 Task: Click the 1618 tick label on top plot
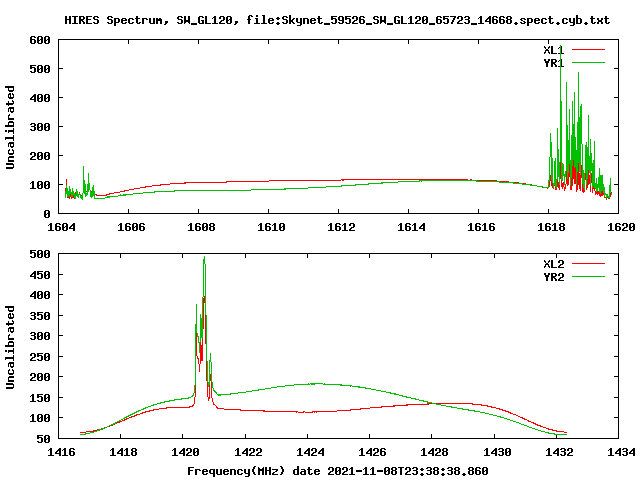click(551, 227)
